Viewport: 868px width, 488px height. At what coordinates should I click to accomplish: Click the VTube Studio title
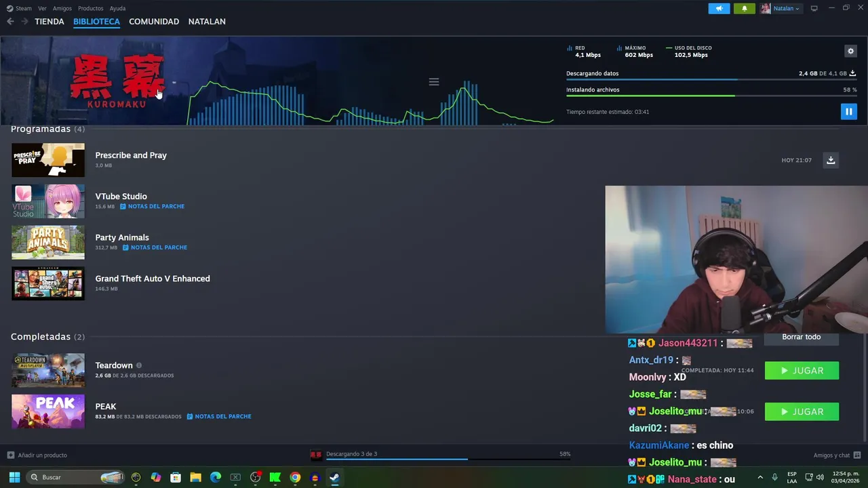click(121, 197)
